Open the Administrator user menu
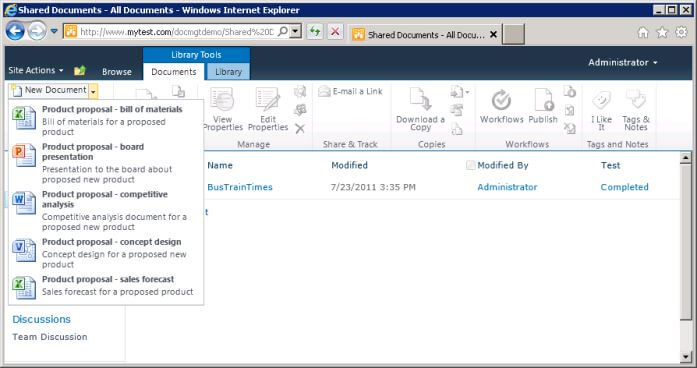The width and height of the screenshot is (697, 368). [623, 63]
